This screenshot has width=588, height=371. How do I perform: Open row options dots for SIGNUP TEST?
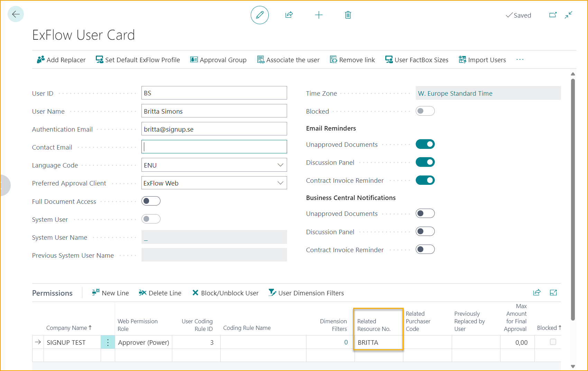(x=108, y=342)
